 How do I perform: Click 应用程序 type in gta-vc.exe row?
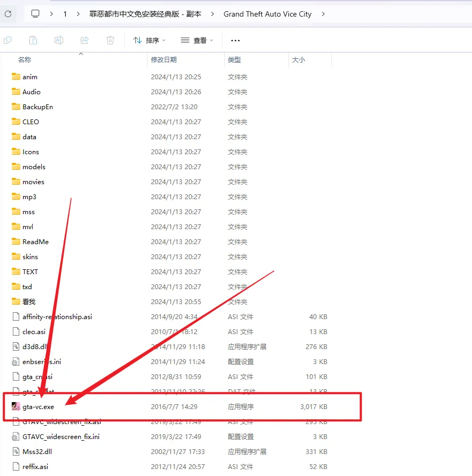tap(241, 407)
